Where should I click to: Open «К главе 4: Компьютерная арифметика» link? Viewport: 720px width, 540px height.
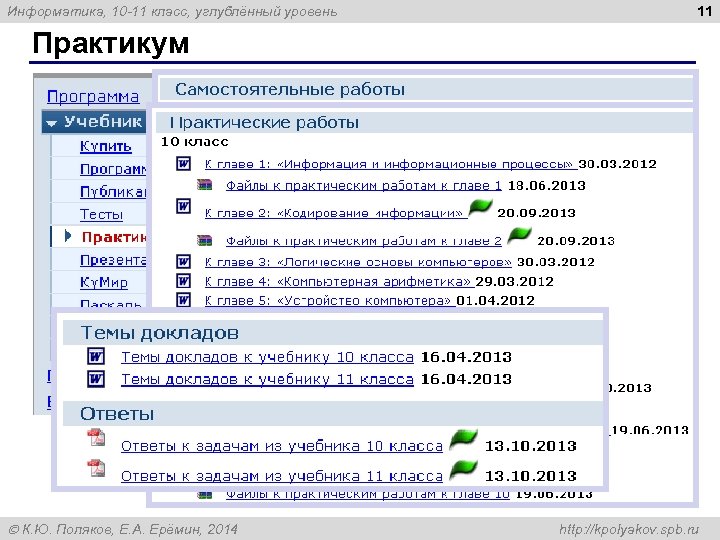click(338, 281)
